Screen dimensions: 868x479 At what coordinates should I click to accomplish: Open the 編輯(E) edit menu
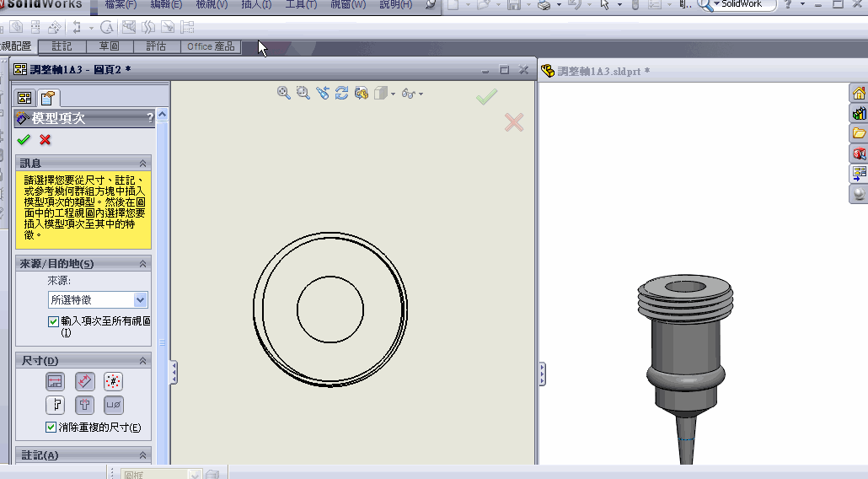tap(166, 5)
